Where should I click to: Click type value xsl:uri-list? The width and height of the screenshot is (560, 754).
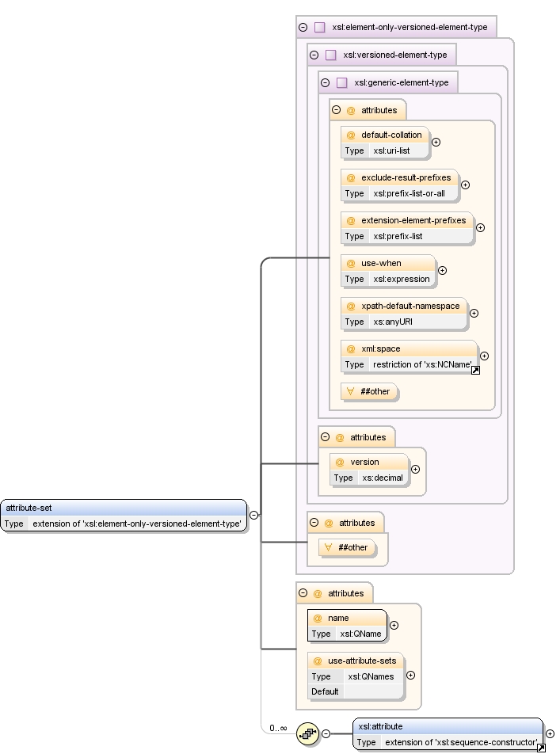pyautogui.click(x=391, y=151)
